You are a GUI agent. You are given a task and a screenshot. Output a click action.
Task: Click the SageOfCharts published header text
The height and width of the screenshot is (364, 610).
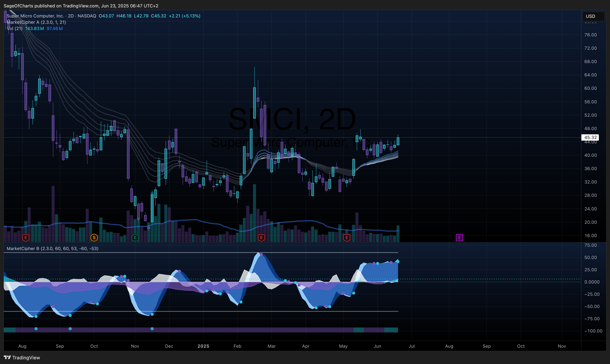[81, 6]
